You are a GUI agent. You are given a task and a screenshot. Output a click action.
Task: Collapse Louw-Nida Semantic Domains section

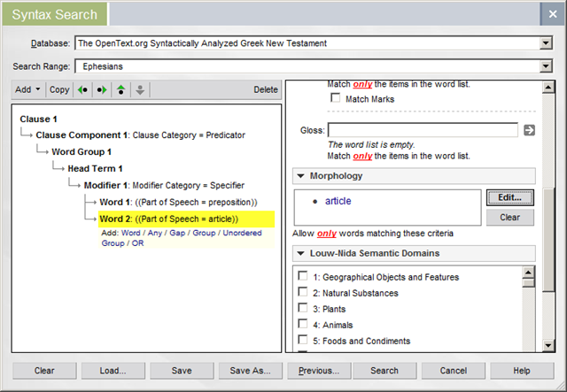301,254
